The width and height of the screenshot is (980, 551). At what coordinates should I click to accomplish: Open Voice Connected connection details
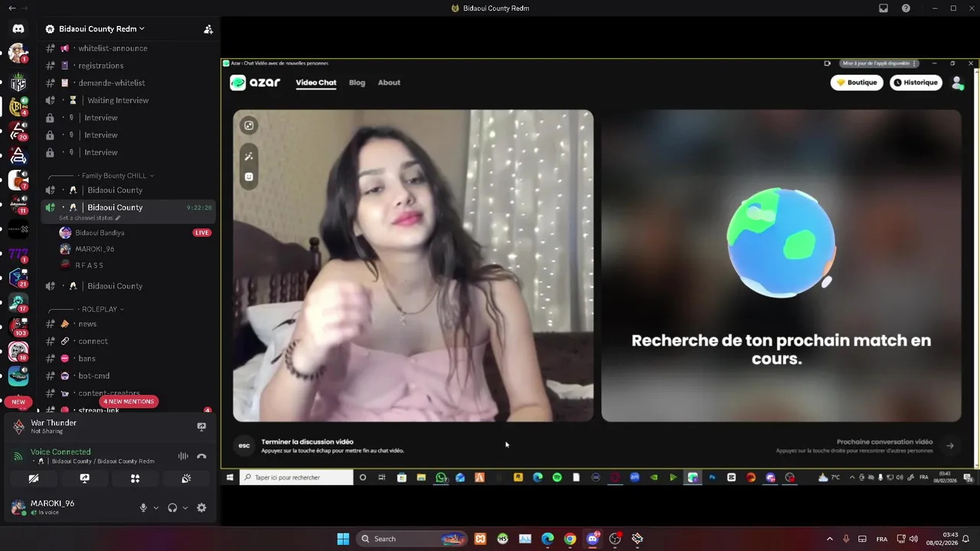[60, 452]
